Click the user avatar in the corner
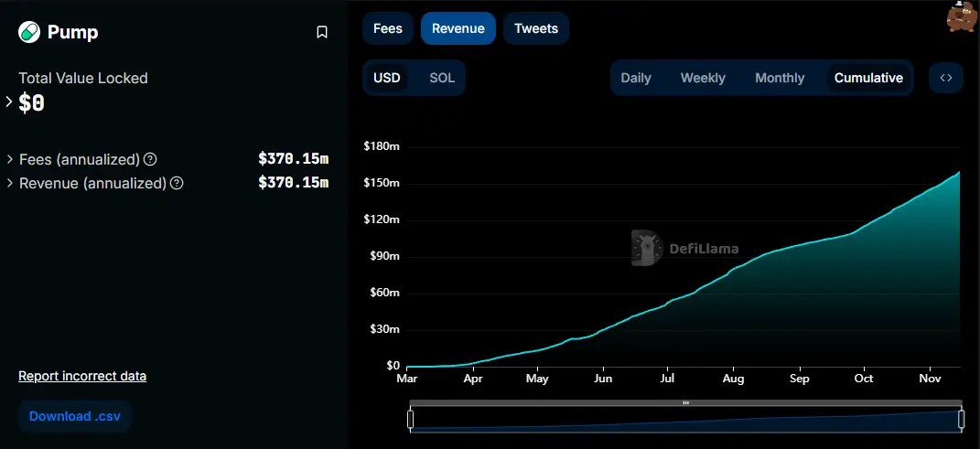Viewport: 980px width, 449px height. point(964,16)
